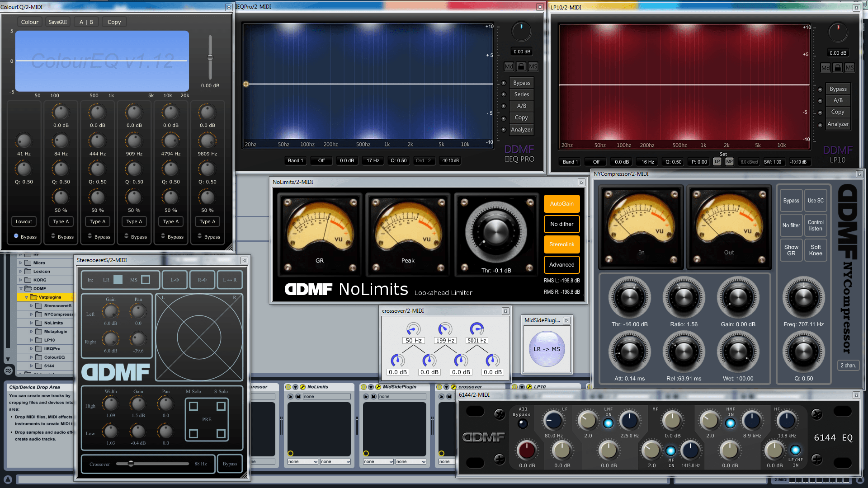Screen dimensions: 868x488
Task: Toggle the All Bypass LED on 6144 EQ
Action: pyautogui.click(x=523, y=423)
